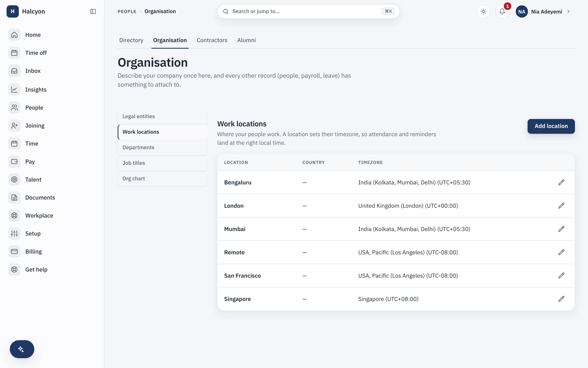Click the LOCATION column header
The image size is (588, 368).
tap(236, 162)
